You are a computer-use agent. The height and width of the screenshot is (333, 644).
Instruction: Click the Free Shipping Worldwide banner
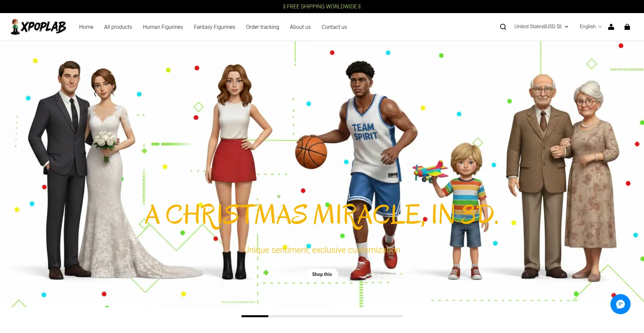[322, 6]
